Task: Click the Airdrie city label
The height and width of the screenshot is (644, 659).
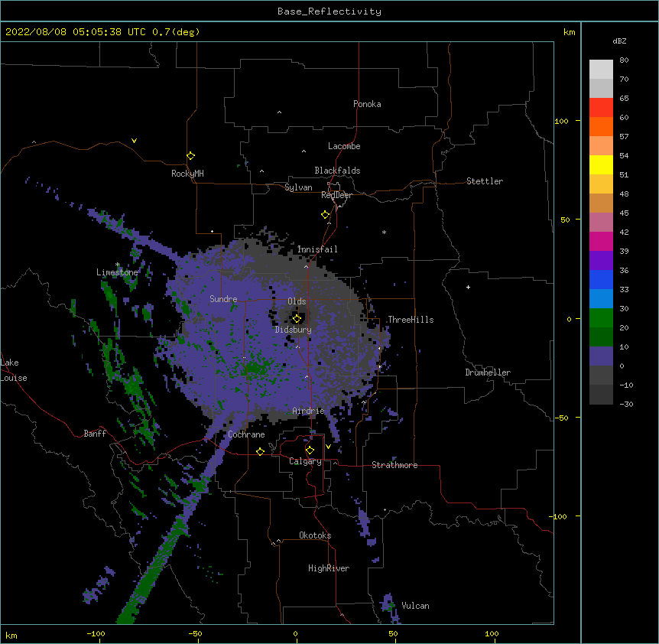Action: point(308,411)
